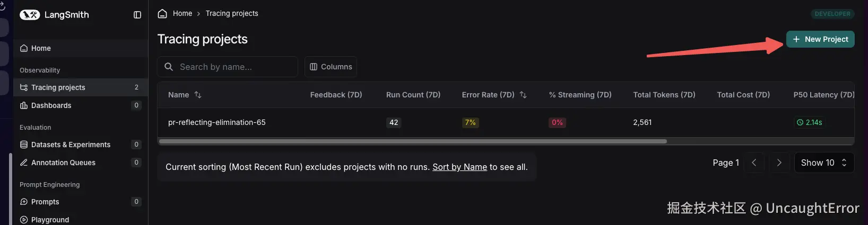Click the New Project button
Screen dimensions: 868x225
(820, 39)
